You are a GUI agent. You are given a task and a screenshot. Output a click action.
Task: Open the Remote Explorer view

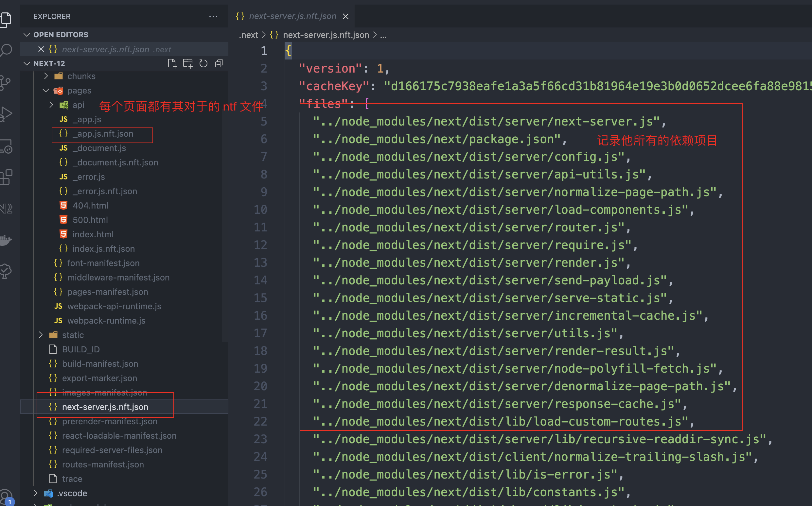pyautogui.click(x=6, y=145)
